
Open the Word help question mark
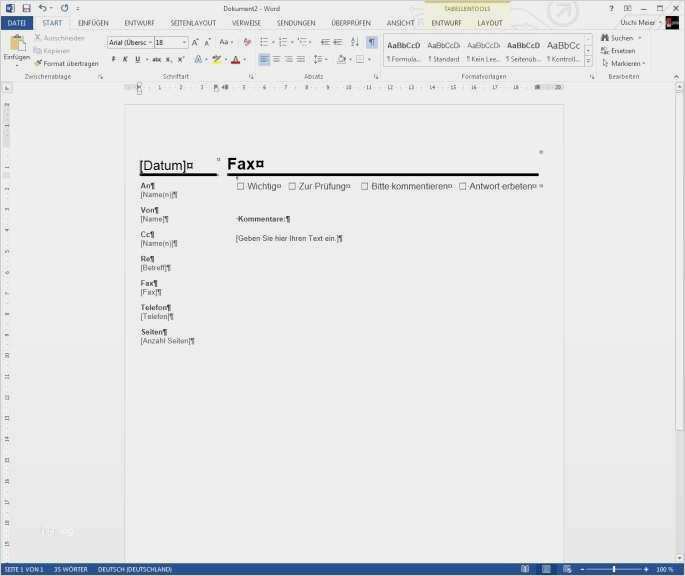click(x=611, y=8)
